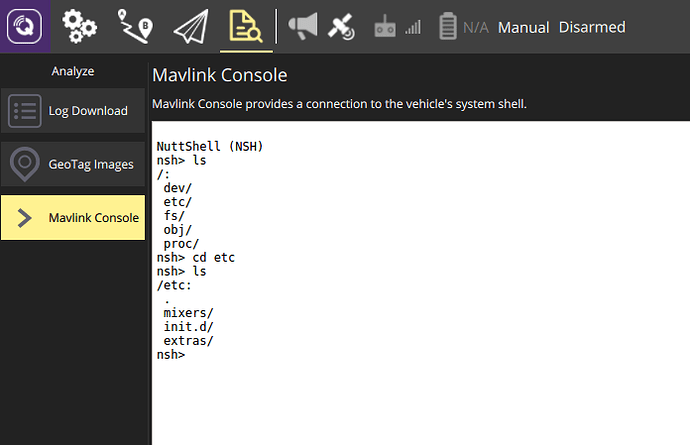Viewport: 690px width, 445px height.
Task: Click the 'mixers/' directory line
Action: tap(188, 313)
